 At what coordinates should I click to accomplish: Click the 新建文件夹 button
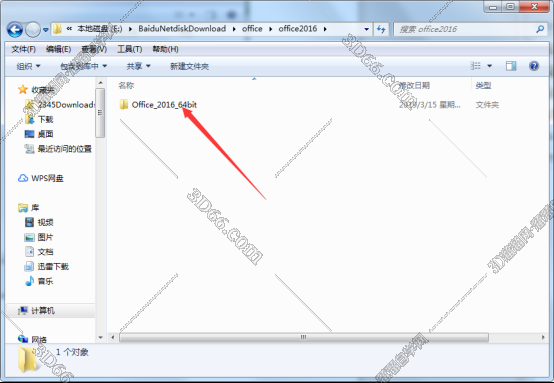189,66
